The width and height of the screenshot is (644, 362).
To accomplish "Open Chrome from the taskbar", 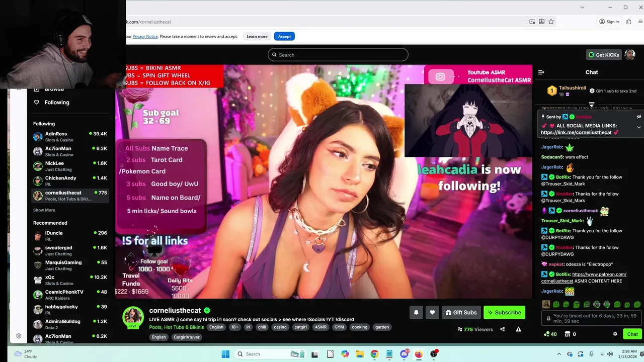I will tap(374, 354).
